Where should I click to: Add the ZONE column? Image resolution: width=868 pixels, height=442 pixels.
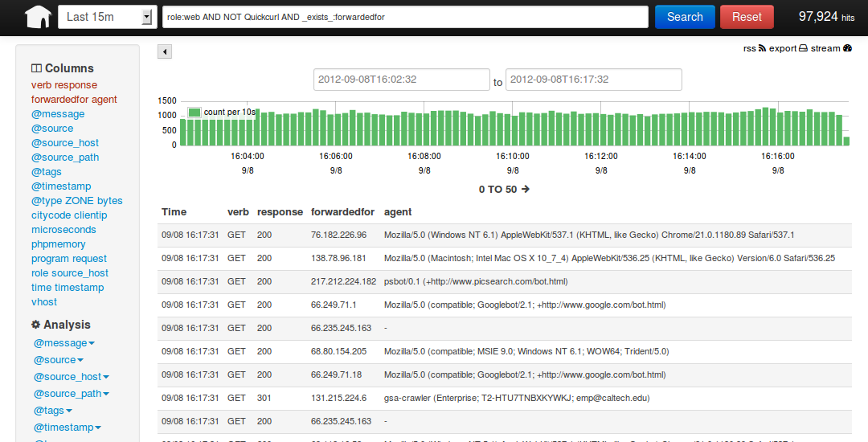point(79,201)
